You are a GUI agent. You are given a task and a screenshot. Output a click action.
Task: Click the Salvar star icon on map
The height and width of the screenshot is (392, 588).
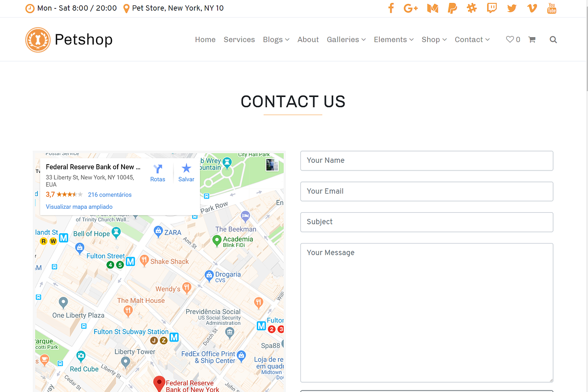coord(186,169)
